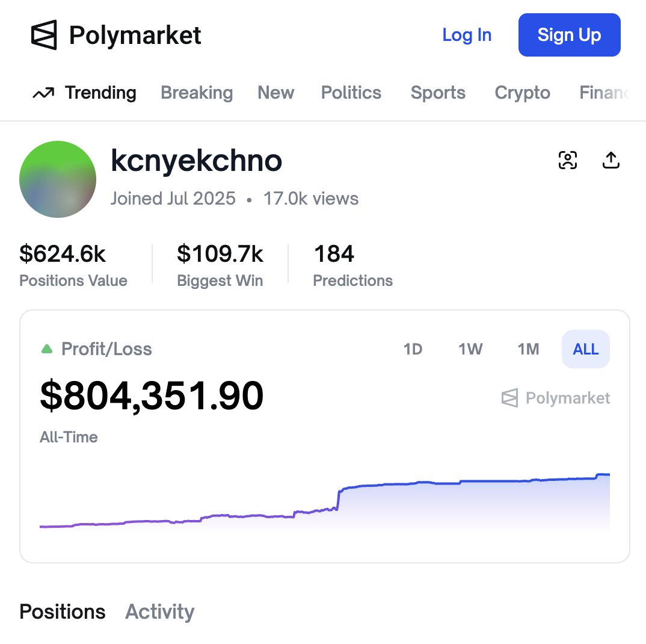Click the $804,351.90 profit amount
This screenshot has height=644, width=646.
coord(152,396)
